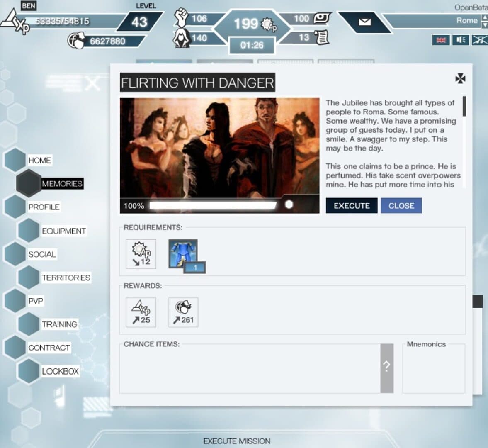
Task: Click the PROFILE hexagon icon
Action: [x=15, y=207]
